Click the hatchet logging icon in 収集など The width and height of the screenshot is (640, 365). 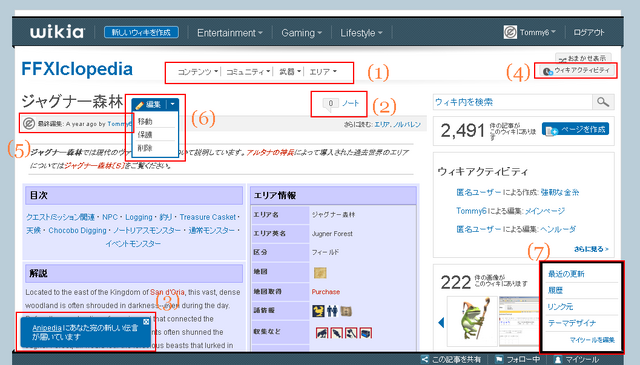coord(351,333)
